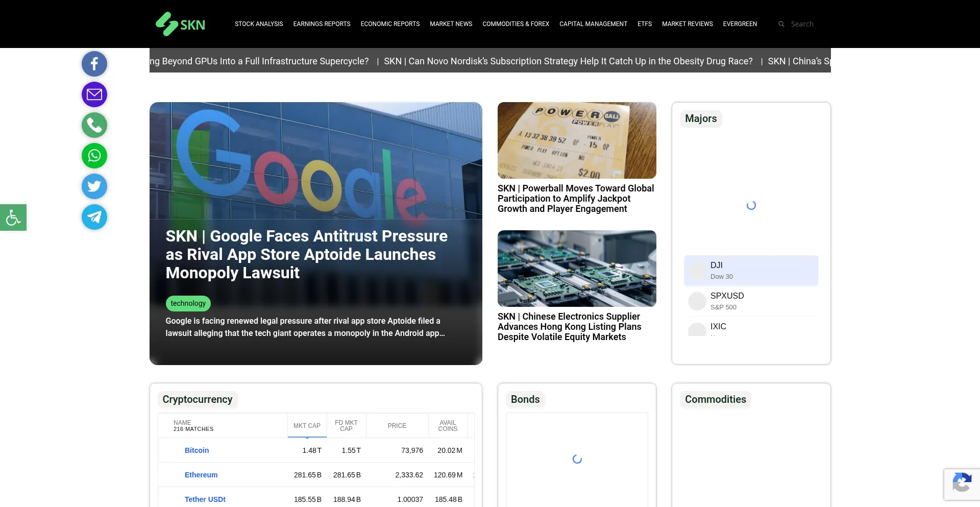
Task: Share via the Telegram icon
Action: tap(94, 217)
